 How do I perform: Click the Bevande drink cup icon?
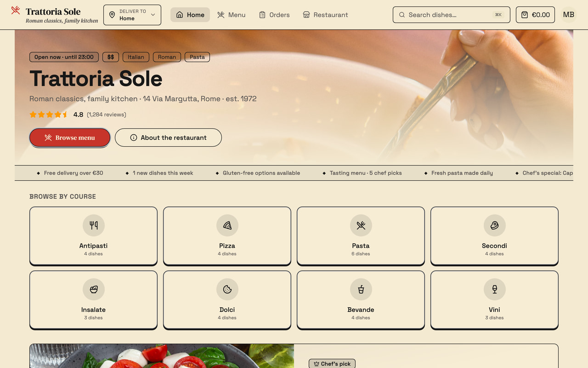click(361, 289)
